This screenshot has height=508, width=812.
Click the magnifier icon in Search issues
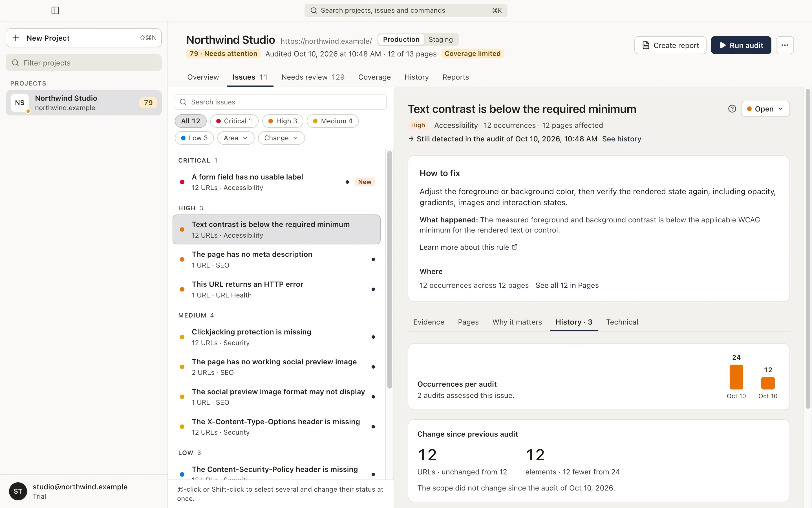(x=183, y=102)
